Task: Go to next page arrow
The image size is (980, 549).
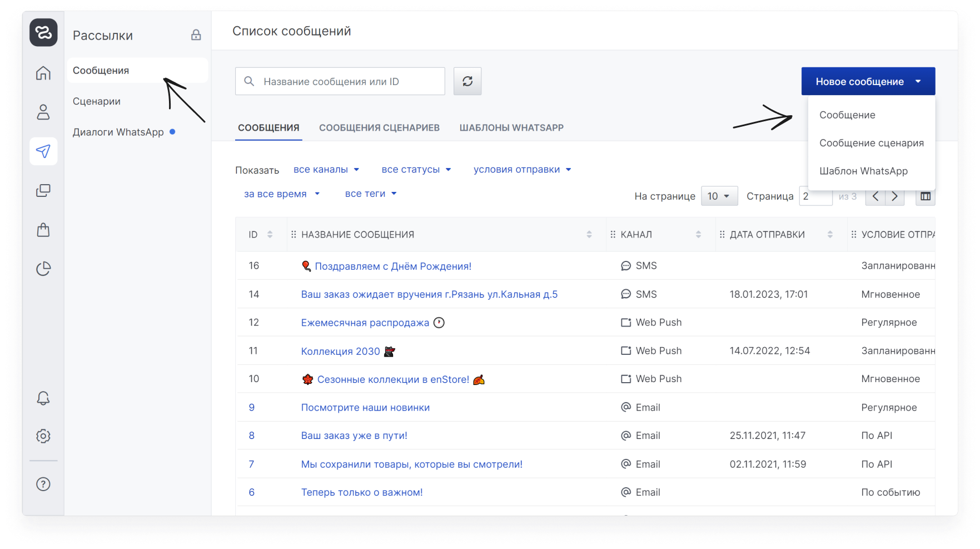Action: point(895,196)
